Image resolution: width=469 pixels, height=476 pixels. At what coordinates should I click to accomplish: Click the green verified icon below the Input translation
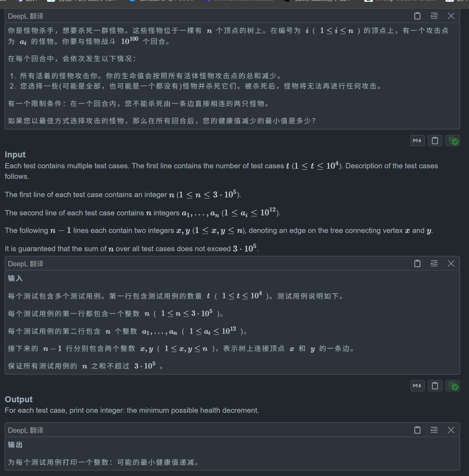(453, 385)
